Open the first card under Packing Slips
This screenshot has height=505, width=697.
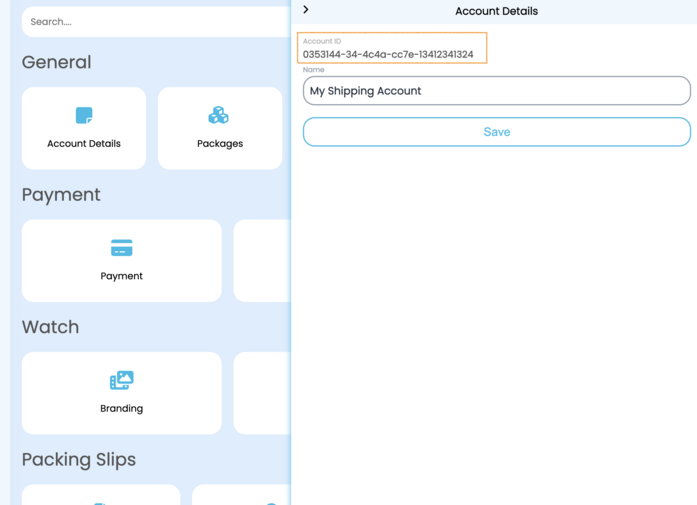coord(100,495)
